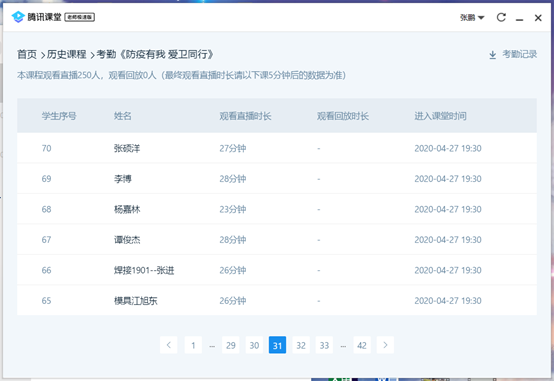This screenshot has width=554, height=381.
Task: Click entry time for 模具江旭东 row
Action: tap(448, 301)
